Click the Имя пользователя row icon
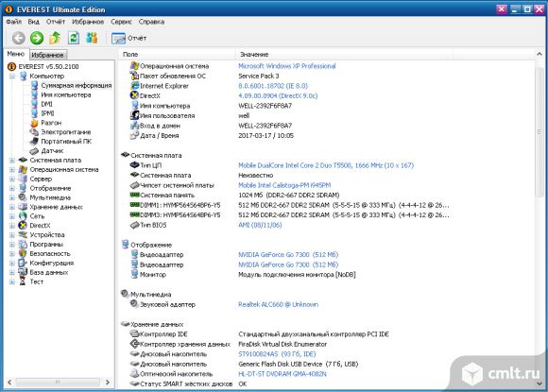548x392 pixels. [x=134, y=115]
